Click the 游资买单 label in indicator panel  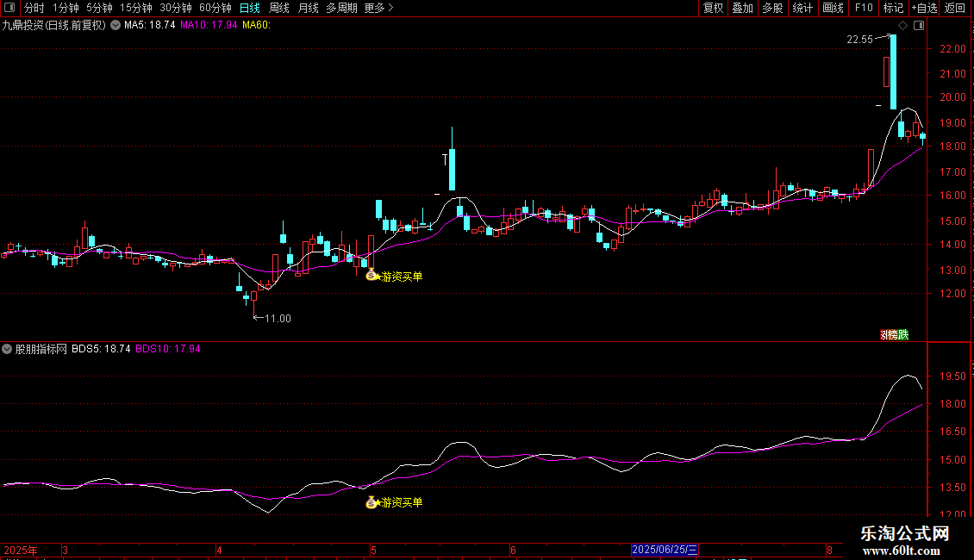pos(402,502)
